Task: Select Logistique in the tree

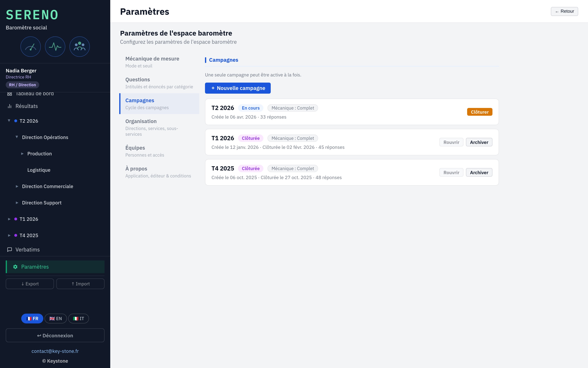Action: coord(39,170)
